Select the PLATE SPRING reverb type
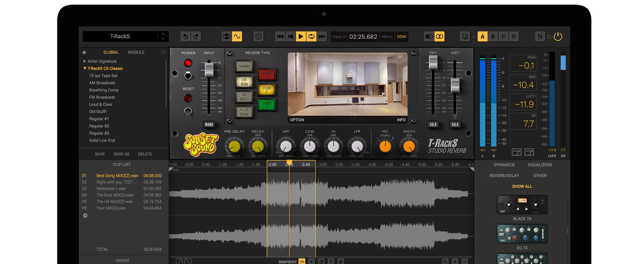The width and height of the screenshot is (644, 264). click(x=244, y=112)
